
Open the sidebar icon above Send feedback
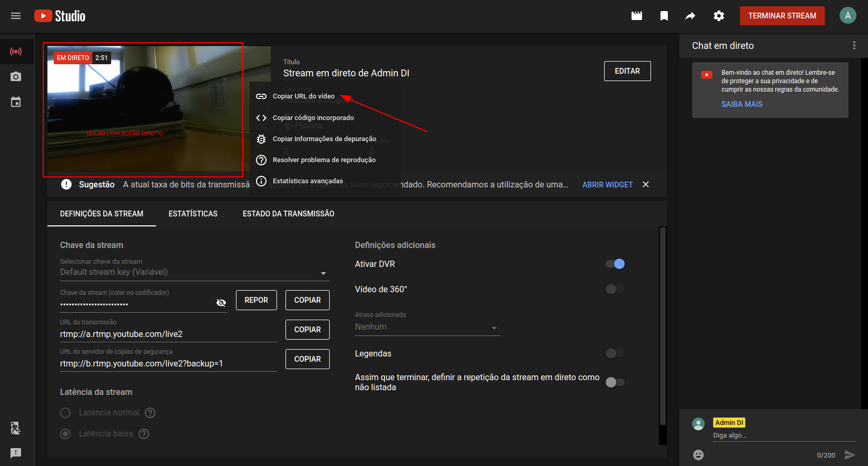click(x=16, y=428)
